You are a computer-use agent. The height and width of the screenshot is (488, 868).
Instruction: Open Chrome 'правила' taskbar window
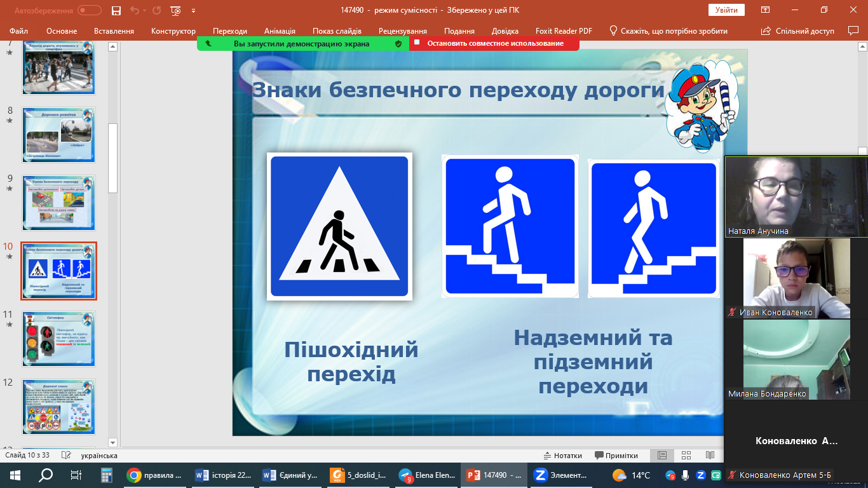pyautogui.click(x=155, y=475)
